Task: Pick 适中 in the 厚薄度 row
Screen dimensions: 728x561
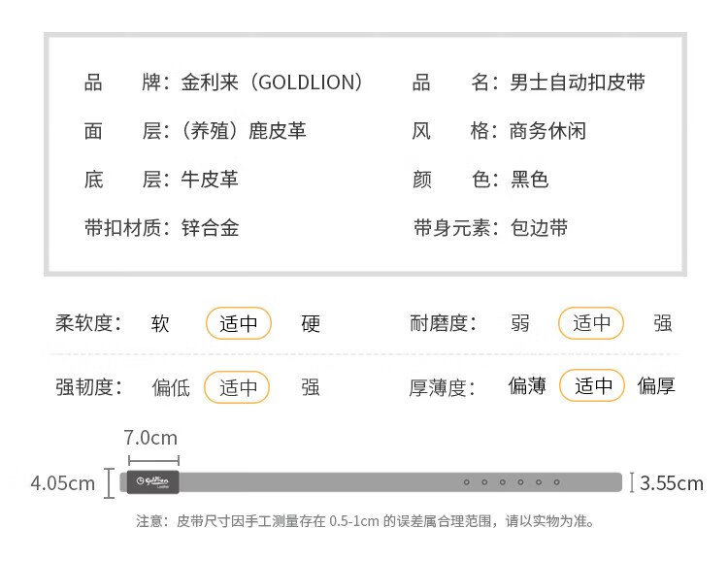Action: [x=593, y=386]
